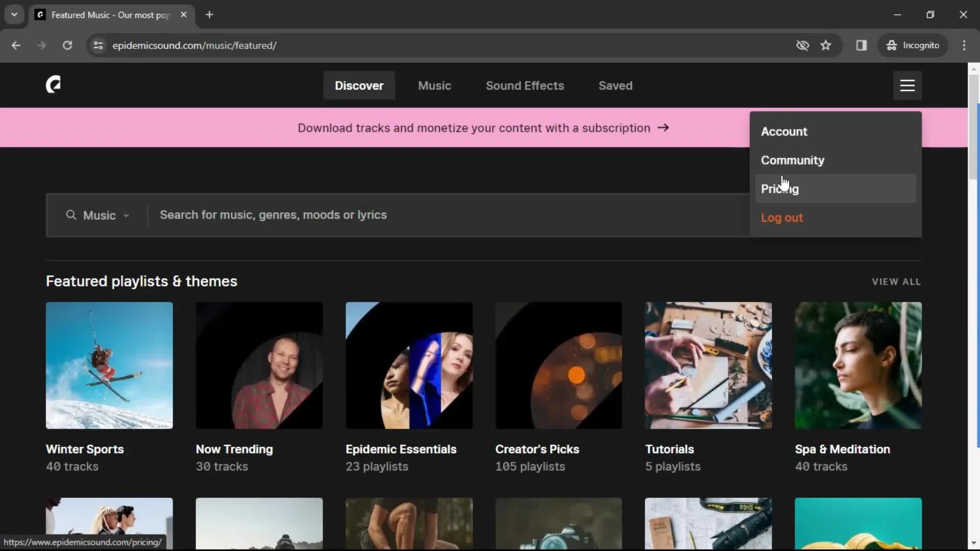Click the page refresh icon
The width and height of the screenshot is (980, 551).
point(67,45)
